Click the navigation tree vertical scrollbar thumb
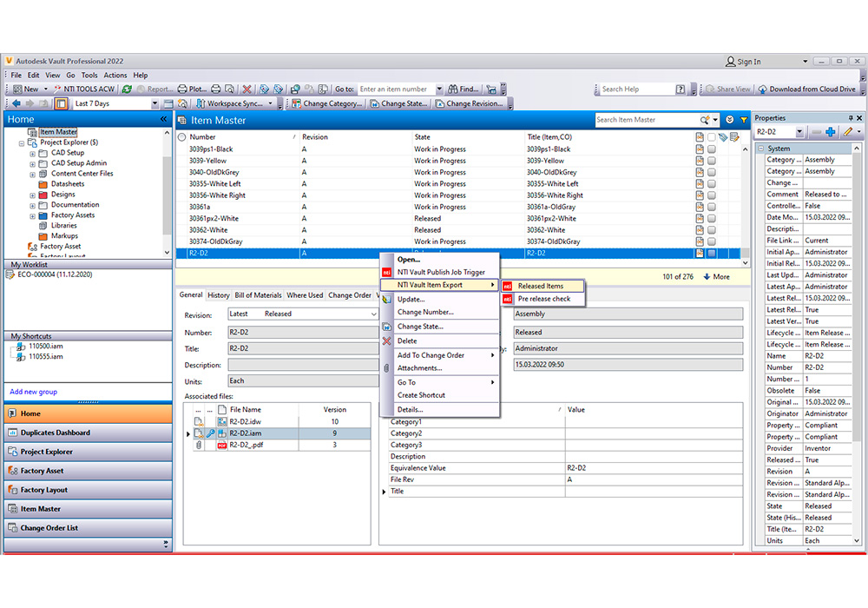Viewport: 868px width, 608px height. 168,195
